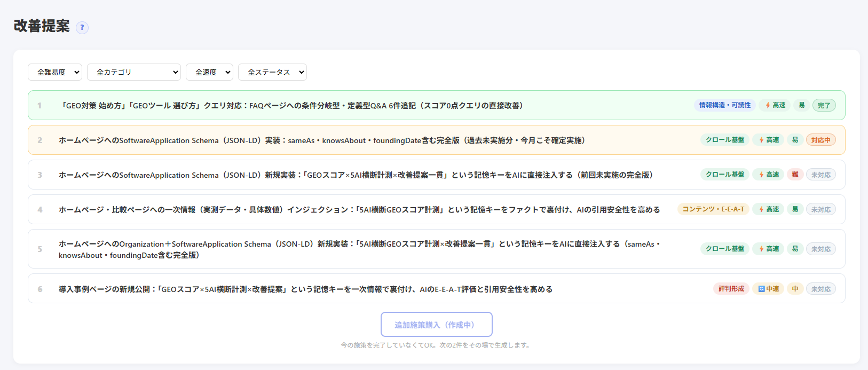Click the 中速 speed tag on row 6
The width and height of the screenshot is (868, 370).
[769, 289]
